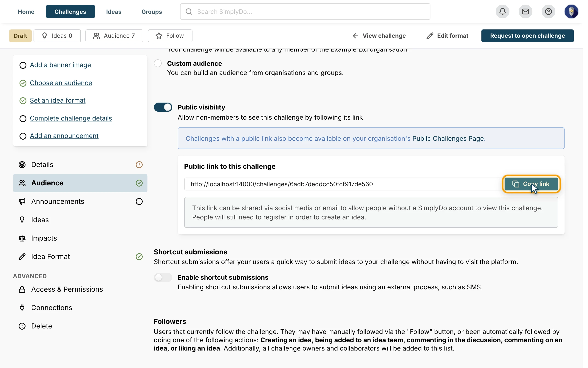Viewport: 588px width, 368px height.
Task: Click the search magnifier icon
Action: point(189,11)
